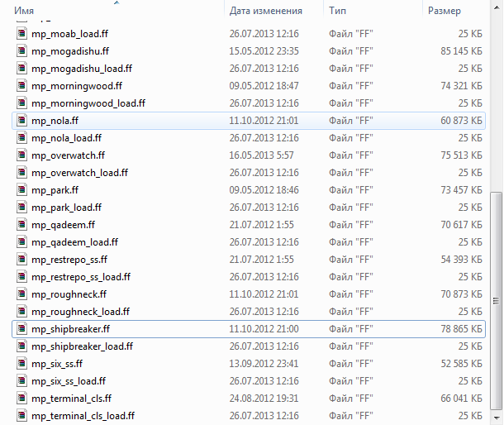Click the mp_morningwood.ff file icon

click(21, 86)
